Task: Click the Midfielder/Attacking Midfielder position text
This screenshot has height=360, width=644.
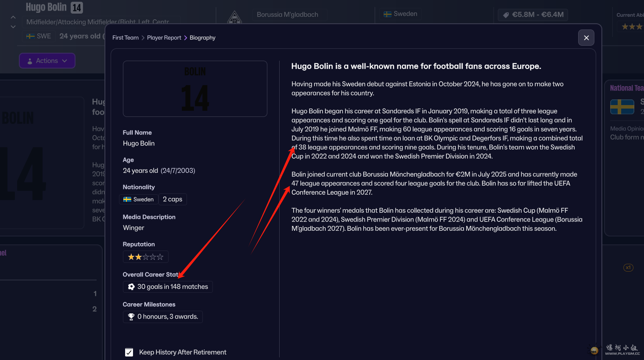Action: 97,22
